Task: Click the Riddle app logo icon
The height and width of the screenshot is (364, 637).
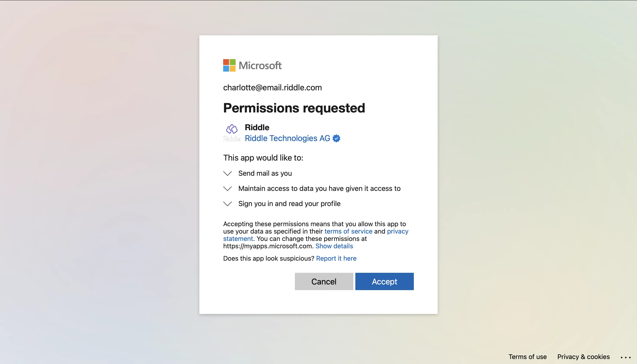Action: click(x=232, y=133)
